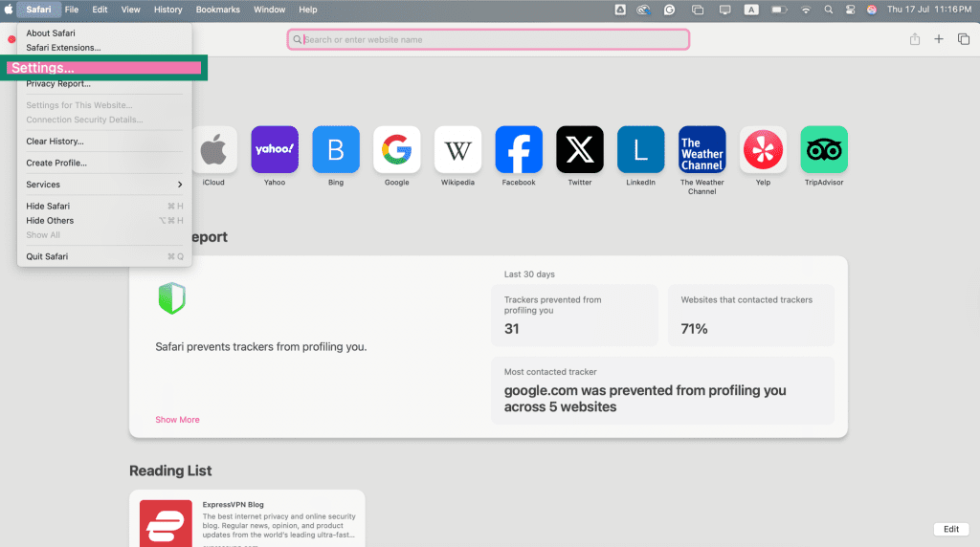The width and height of the screenshot is (980, 547).
Task: Click the screen mirroring menu bar icon
Action: tap(724, 10)
